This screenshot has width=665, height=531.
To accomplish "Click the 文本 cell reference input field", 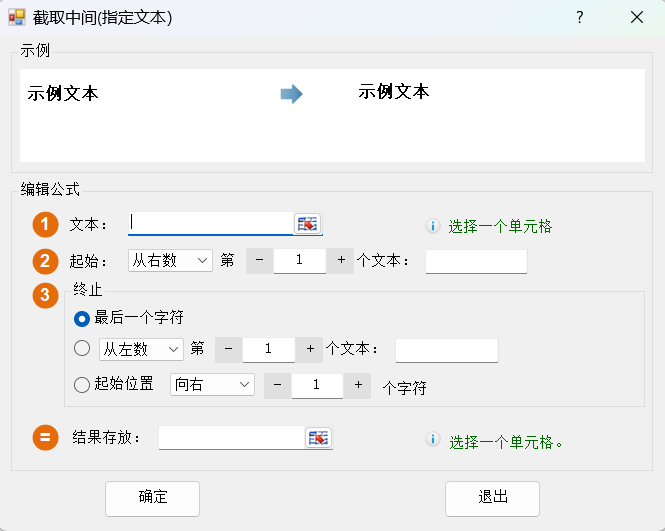I will pos(210,224).
